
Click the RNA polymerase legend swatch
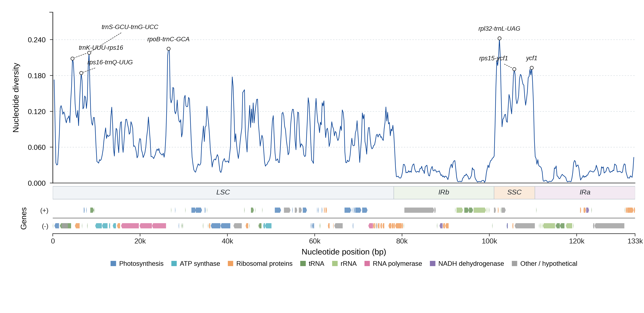click(367, 264)
